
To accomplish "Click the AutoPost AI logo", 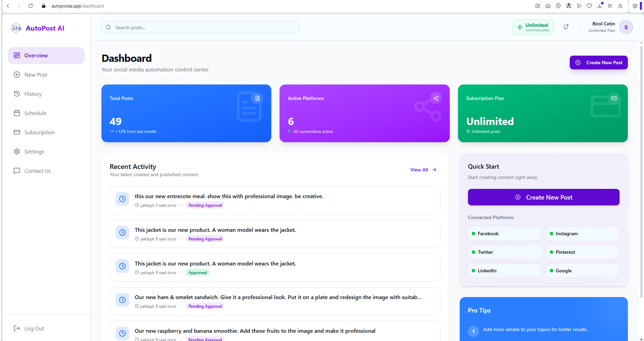I will tap(38, 28).
